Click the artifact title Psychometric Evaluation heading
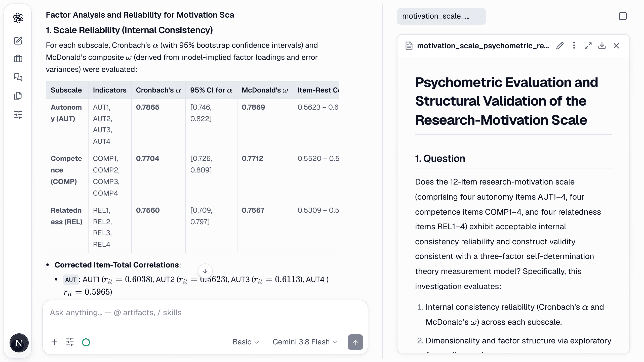Viewport: 644px width, 362px height. click(x=506, y=101)
